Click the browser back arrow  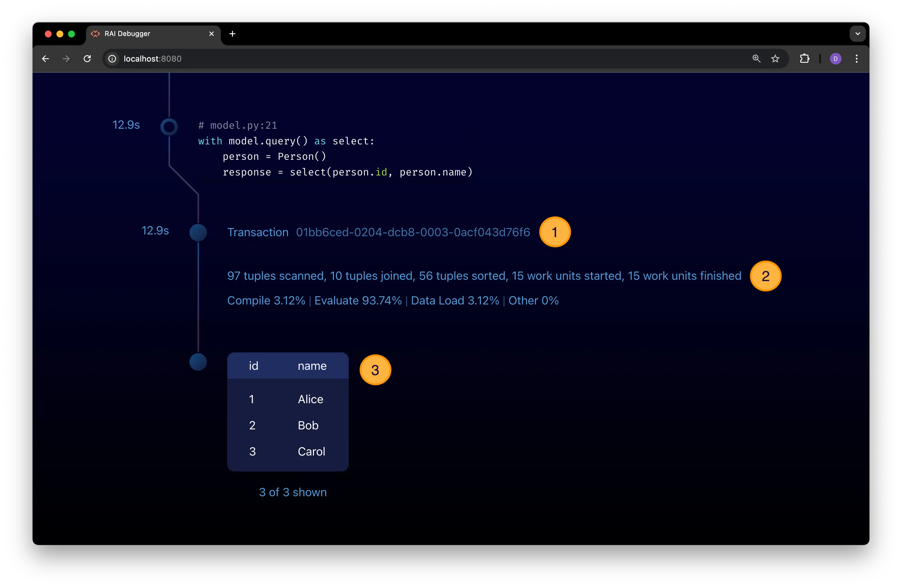[x=46, y=59]
